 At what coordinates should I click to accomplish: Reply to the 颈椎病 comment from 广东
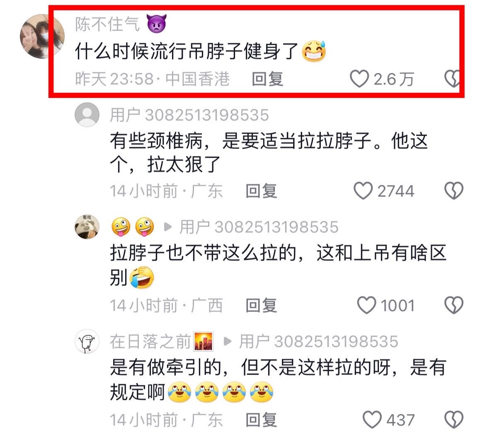point(262,191)
